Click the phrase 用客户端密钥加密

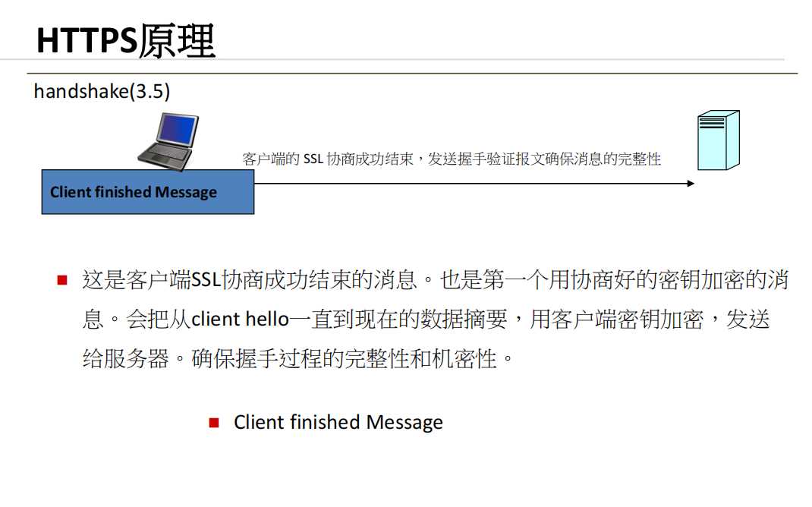click(617, 319)
